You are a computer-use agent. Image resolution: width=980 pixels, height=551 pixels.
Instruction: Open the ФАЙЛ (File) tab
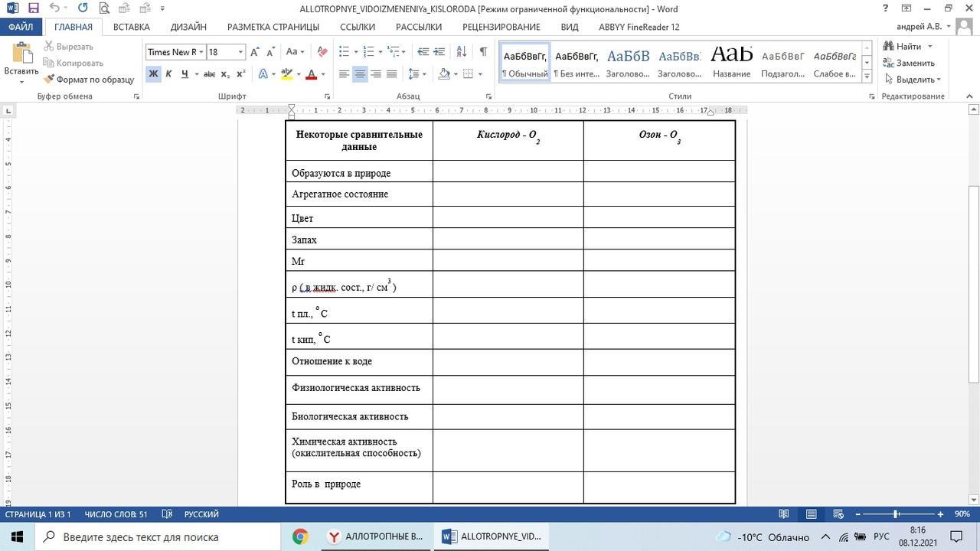click(21, 27)
